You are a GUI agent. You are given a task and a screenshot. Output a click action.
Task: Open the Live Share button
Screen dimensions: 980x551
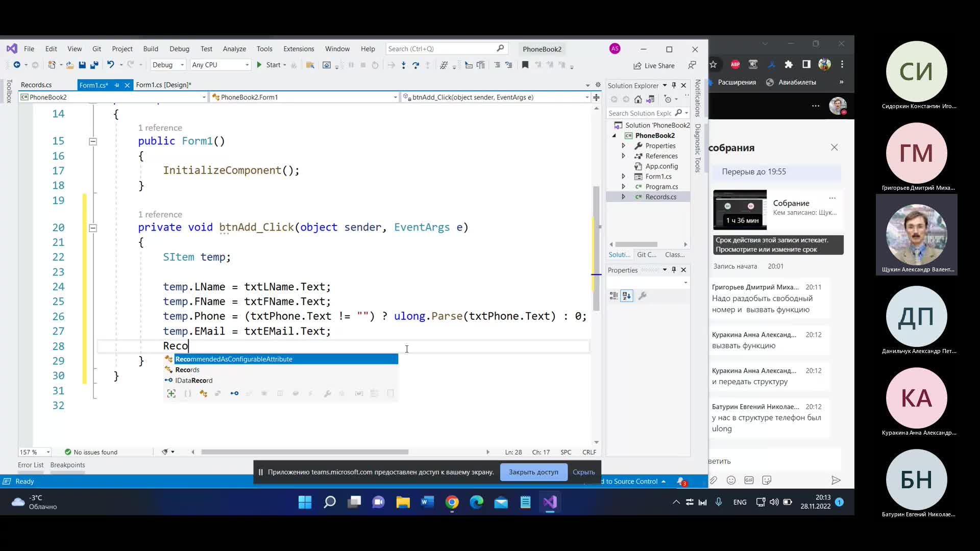coord(654,66)
